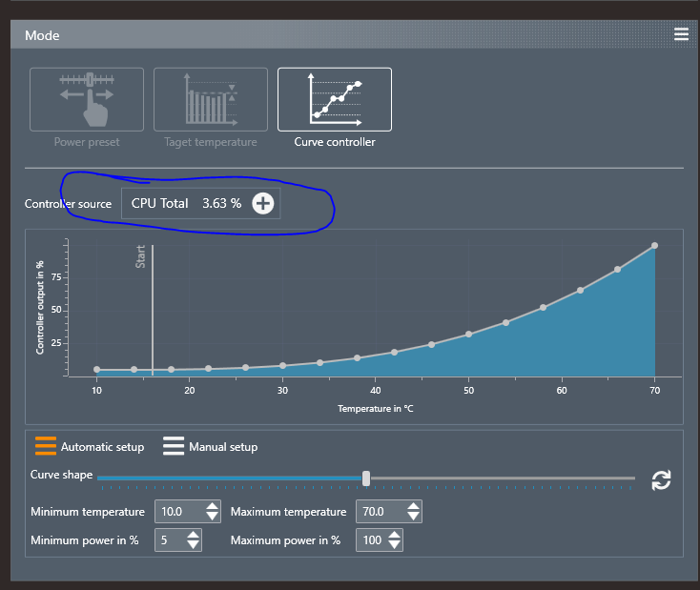Increase the Minimum power percentage

(193, 535)
